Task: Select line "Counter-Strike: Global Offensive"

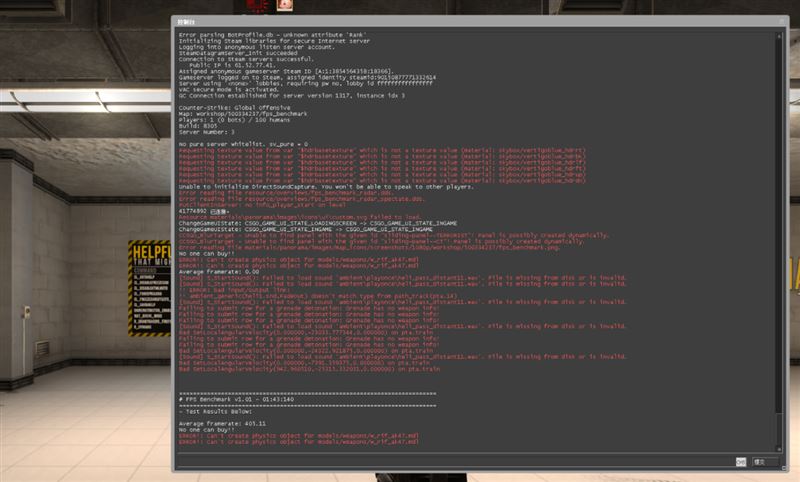Action: [x=234, y=108]
